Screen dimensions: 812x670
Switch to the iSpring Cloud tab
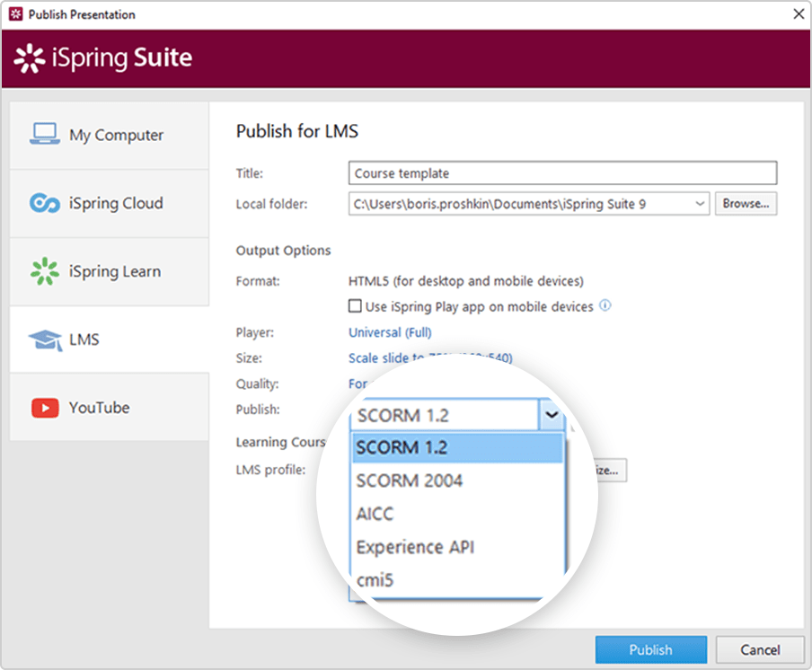click(110, 203)
